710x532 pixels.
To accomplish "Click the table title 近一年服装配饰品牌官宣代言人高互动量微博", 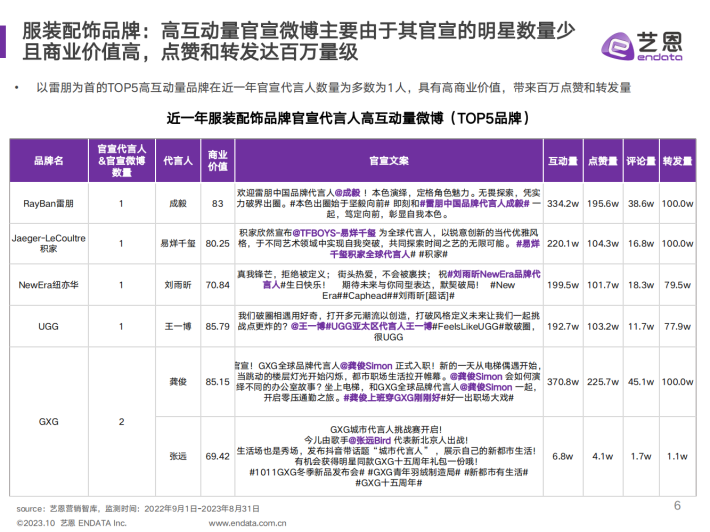I will click(x=305, y=119).
